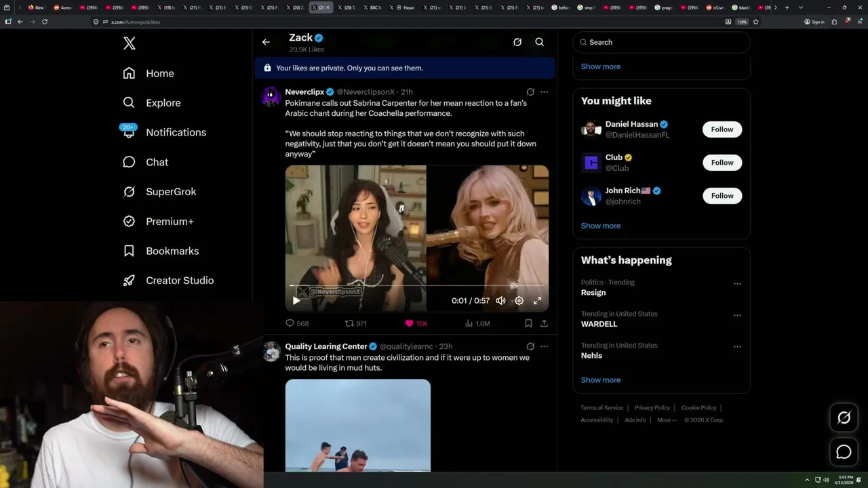Go back using the profile back arrow
868x488 pixels.
tap(266, 42)
